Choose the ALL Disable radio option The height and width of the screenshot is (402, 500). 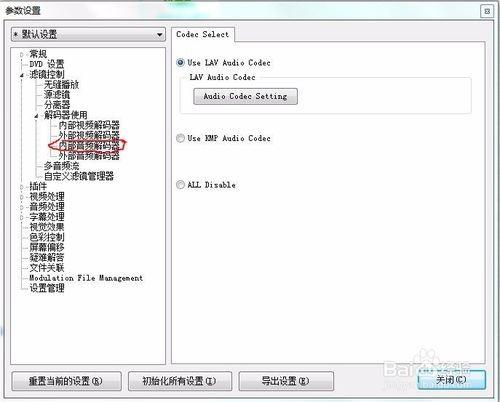point(180,185)
